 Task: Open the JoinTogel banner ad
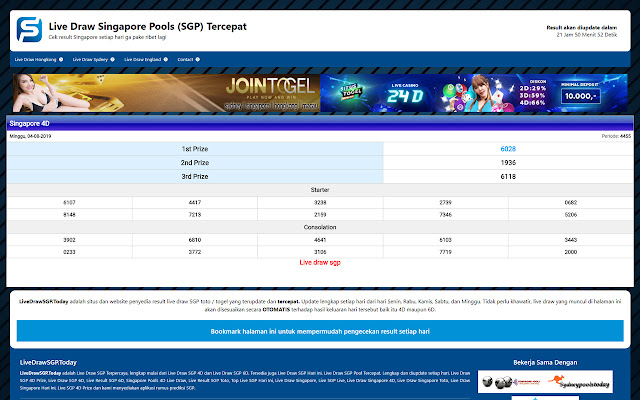(x=167, y=93)
